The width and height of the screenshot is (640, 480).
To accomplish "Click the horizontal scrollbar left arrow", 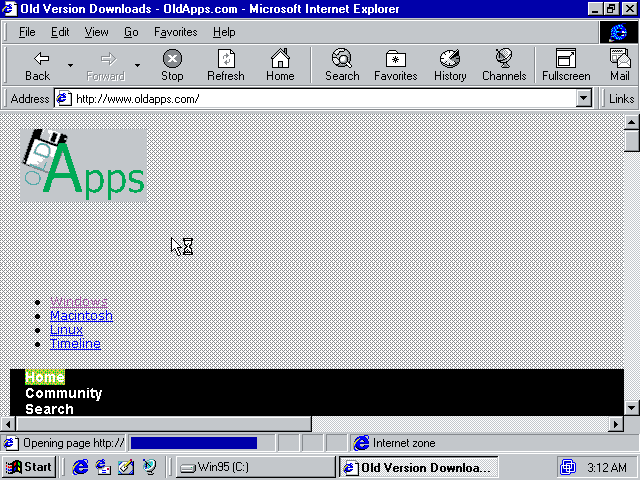I will 8,424.
